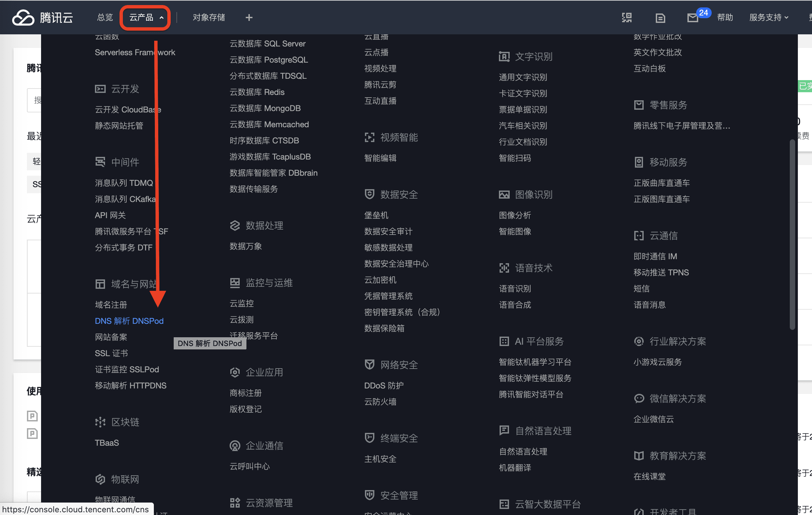The image size is (812, 515).
Task: Collapse the 云产品 dropdown menu
Action: pos(146,18)
